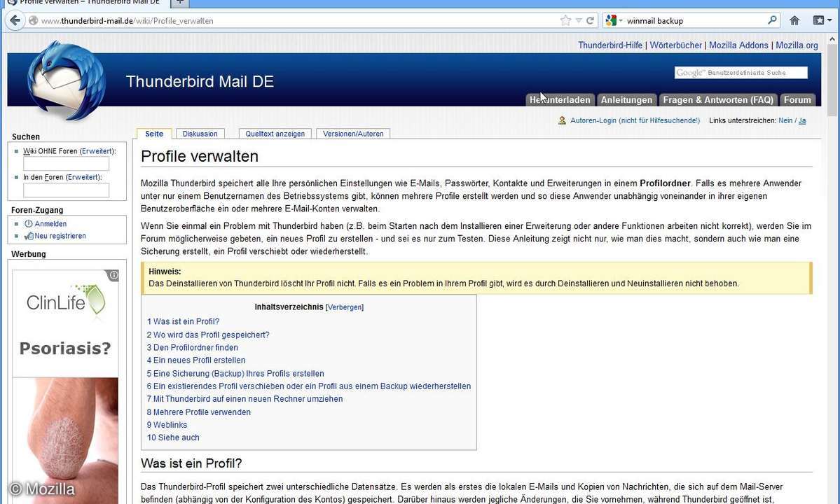Screen dimensions: 840x504
Task: Click the scrollbar up arrow
Action: (x=832, y=40)
